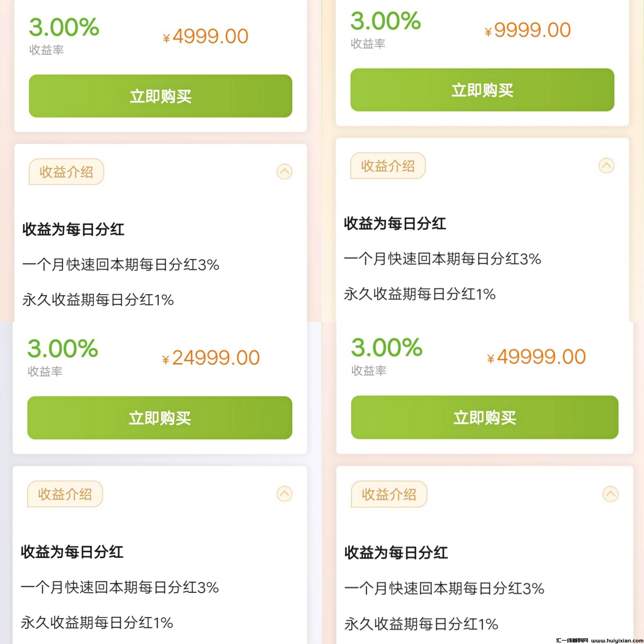The height and width of the screenshot is (644, 644).
Task: Click the chevron icon below the ¥49999.00 product
Action: pos(610,494)
